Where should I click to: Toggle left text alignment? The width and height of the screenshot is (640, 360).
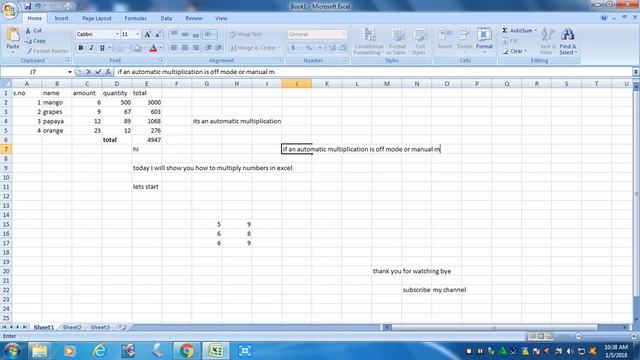174,48
